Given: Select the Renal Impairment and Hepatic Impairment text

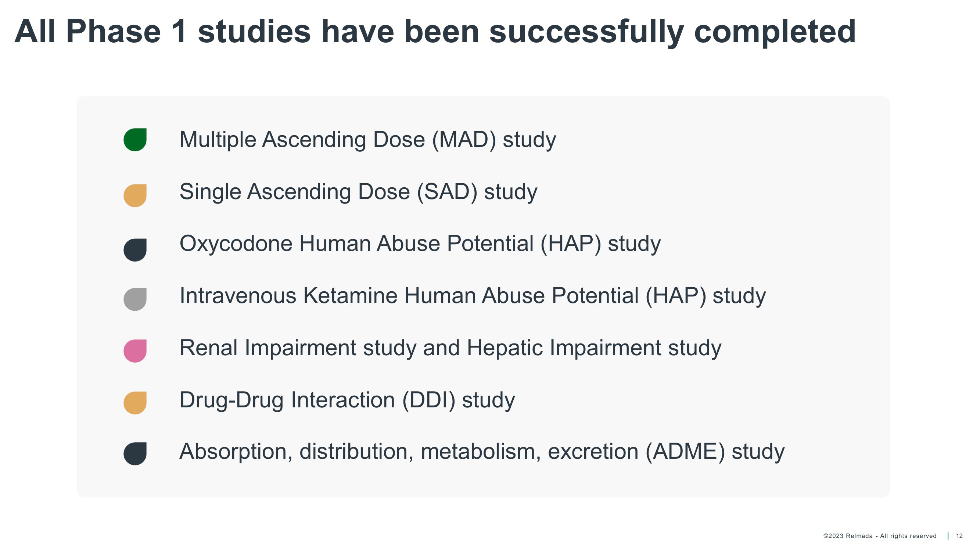Looking at the screenshot, I should 450,348.
